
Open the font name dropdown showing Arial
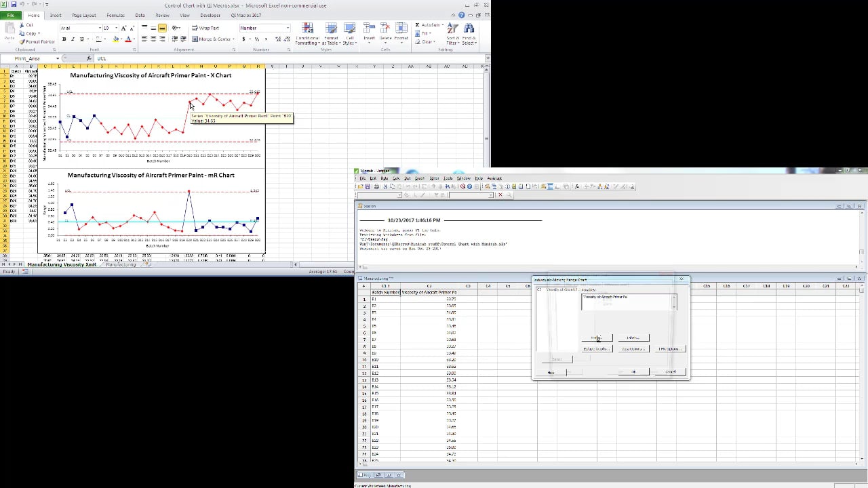100,28
